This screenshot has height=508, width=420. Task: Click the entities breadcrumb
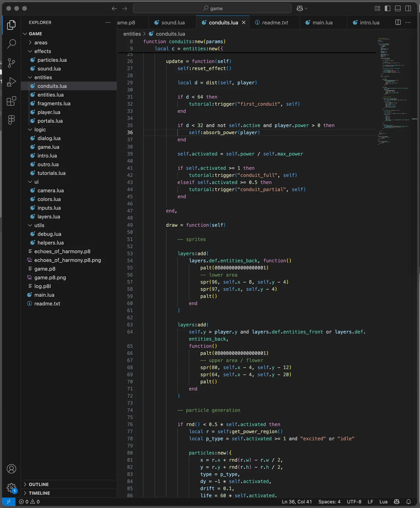(x=132, y=34)
